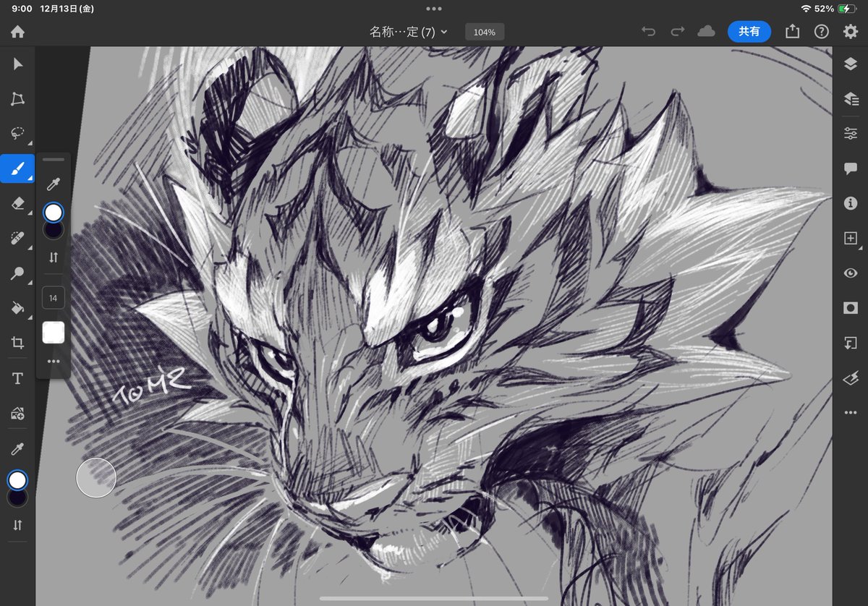Open the brush size 14 control
Viewport: 868px width, 606px height.
[54, 298]
